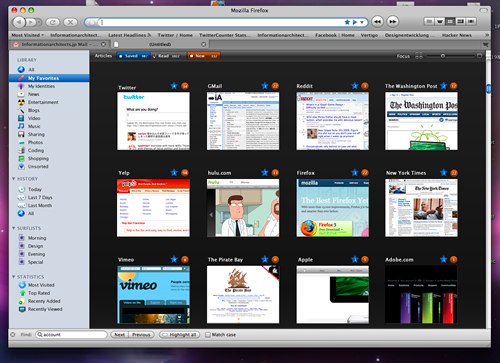Switch to the (Untitled) tab

coord(159,44)
